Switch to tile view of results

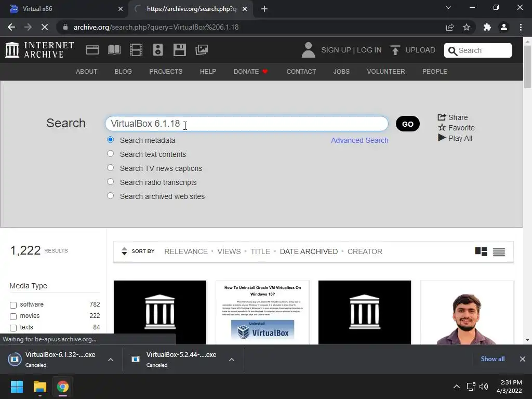[x=481, y=251]
